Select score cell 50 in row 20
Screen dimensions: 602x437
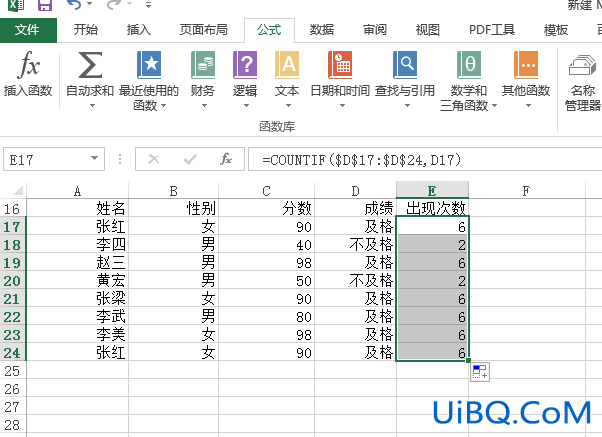click(266, 280)
